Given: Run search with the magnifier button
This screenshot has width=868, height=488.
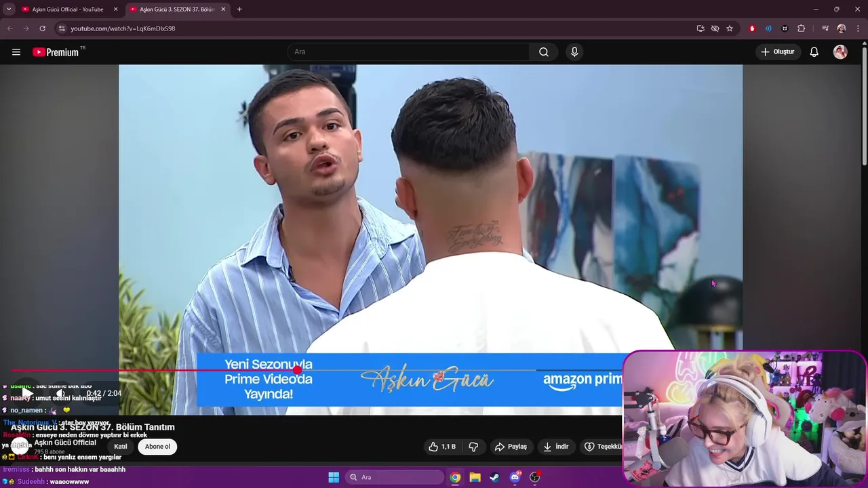Looking at the screenshot, I should (544, 52).
